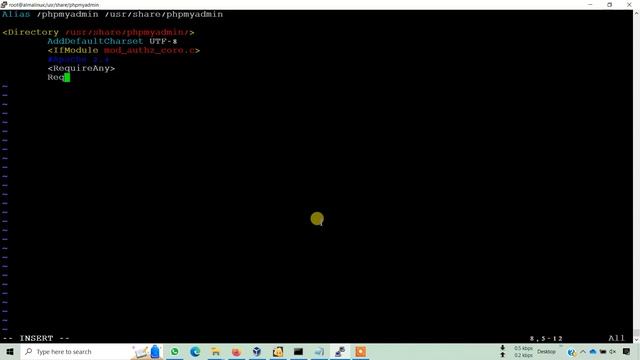Switch to the PuTTY taskbar icon
The width and height of the screenshot is (640, 360).
pos(340,351)
